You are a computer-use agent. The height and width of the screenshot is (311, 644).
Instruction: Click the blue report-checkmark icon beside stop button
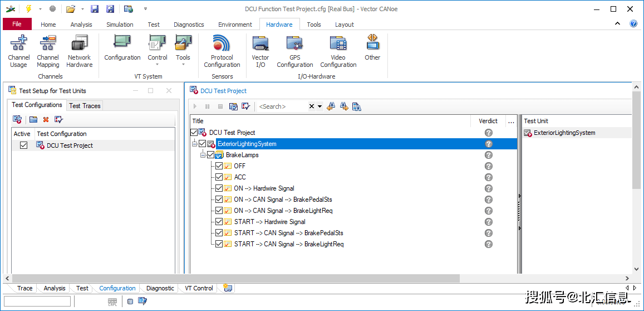233,106
